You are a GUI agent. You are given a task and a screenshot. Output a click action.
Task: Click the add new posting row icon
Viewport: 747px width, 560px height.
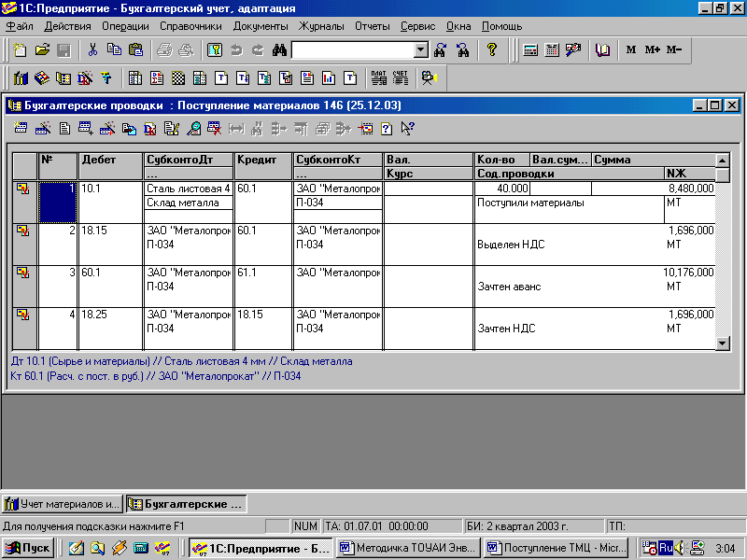pos(86,129)
